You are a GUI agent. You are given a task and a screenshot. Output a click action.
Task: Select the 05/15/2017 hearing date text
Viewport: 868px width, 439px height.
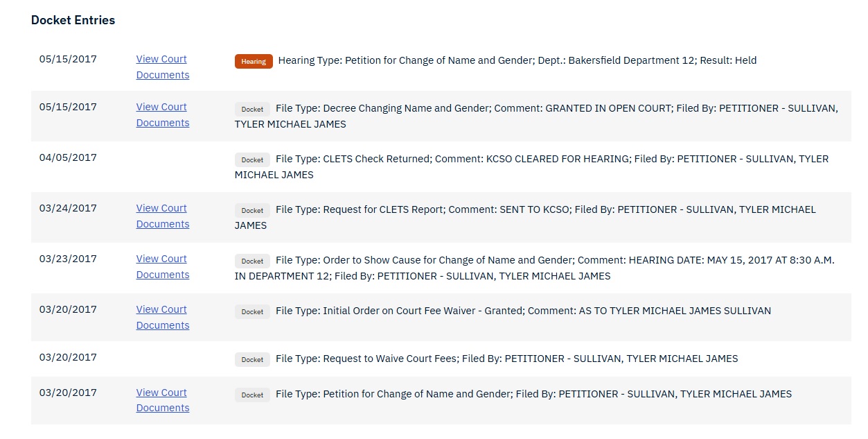67,59
